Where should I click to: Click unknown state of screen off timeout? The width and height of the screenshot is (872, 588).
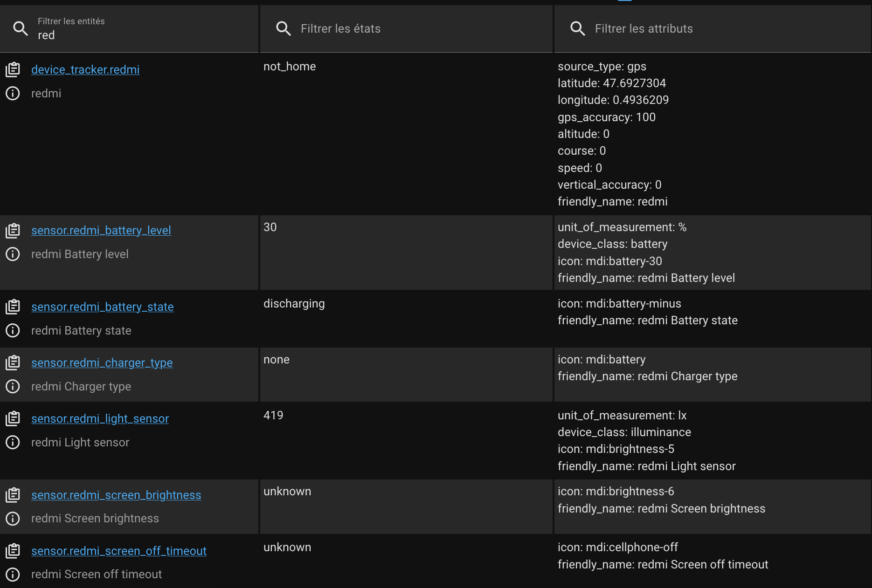(287, 547)
